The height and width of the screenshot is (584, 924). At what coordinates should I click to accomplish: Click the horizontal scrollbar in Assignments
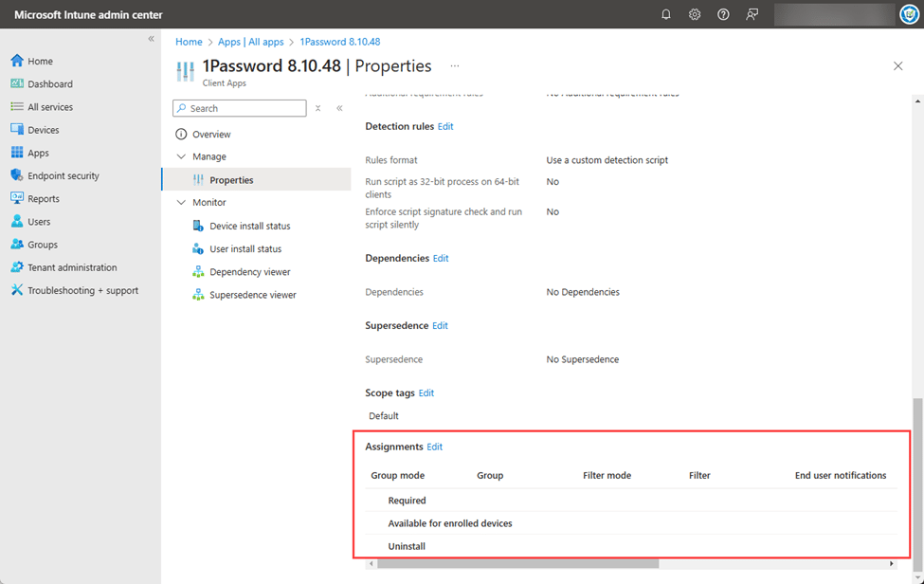(517, 564)
